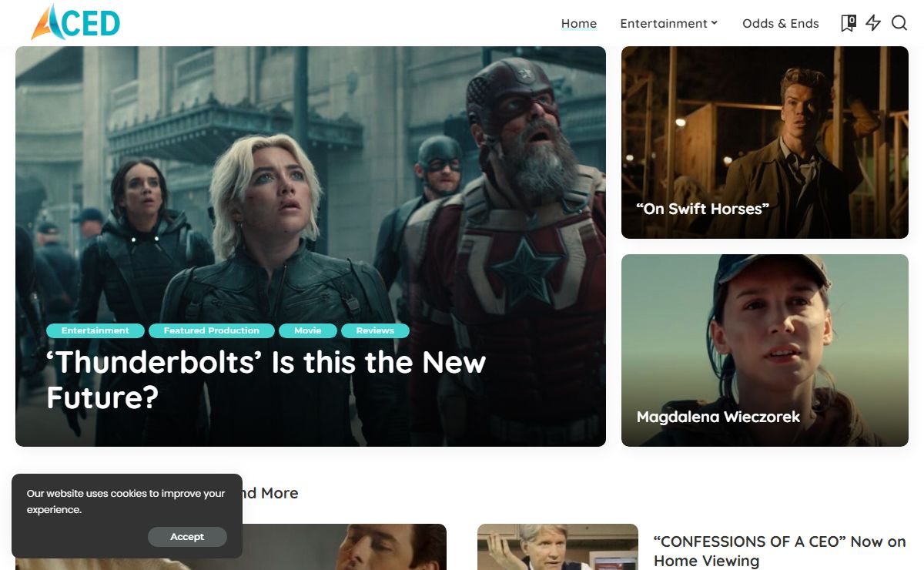Go to the Home menu item
924x570 pixels.
tap(579, 23)
